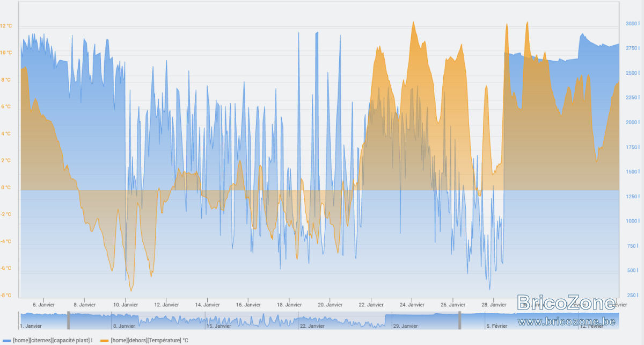This screenshot has width=644, height=345.
Task: Click the orange legend color marker
Action: pyautogui.click(x=104, y=341)
